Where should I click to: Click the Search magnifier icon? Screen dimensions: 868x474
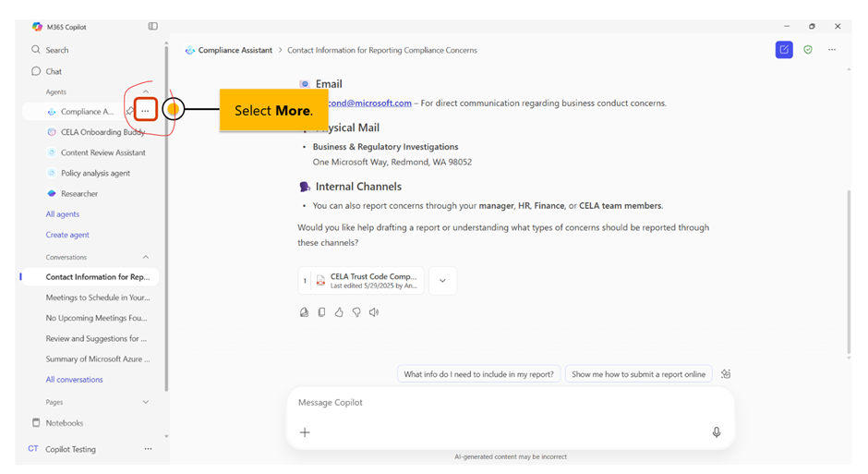coord(36,49)
